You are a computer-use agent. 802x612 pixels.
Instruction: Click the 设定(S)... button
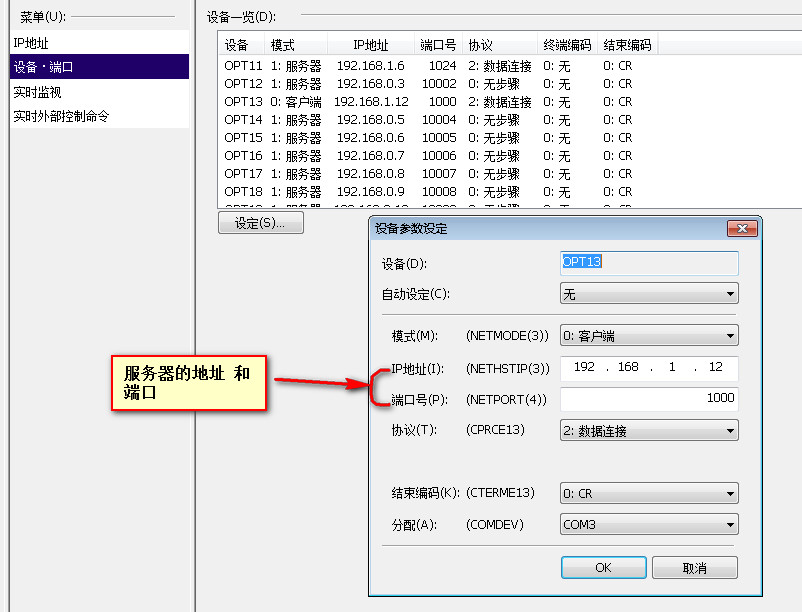coord(260,223)
